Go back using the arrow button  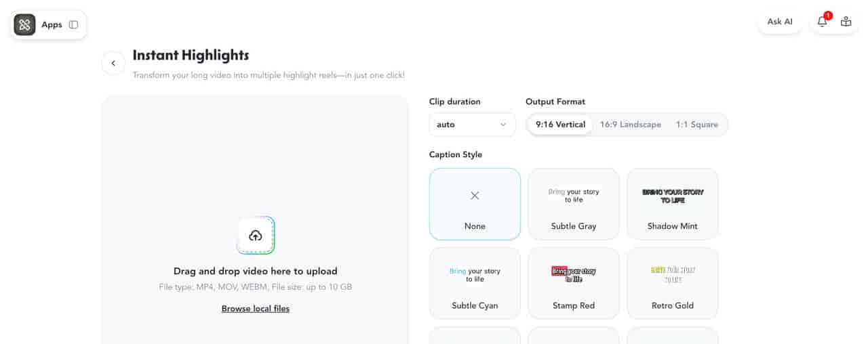113,63
